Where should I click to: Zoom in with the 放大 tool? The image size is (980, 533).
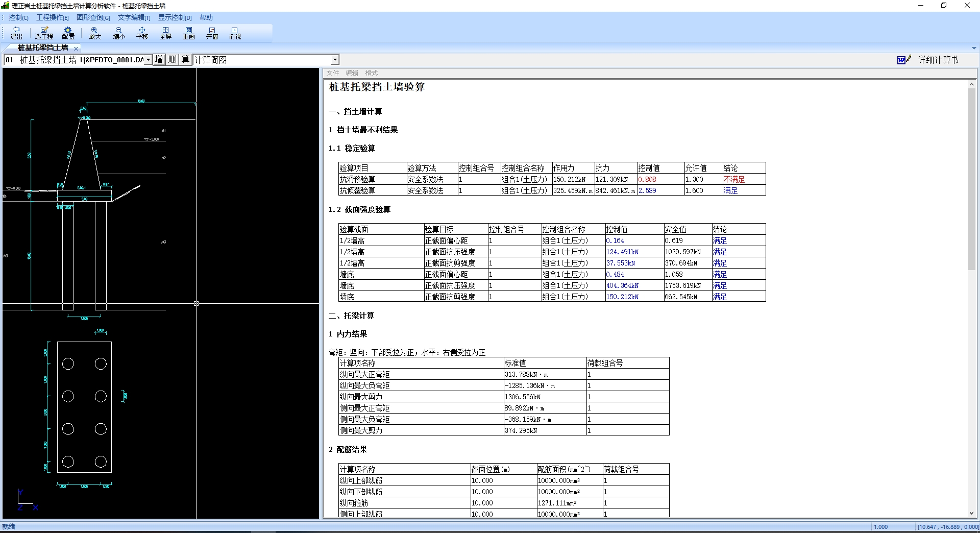(x=95, y=33)
